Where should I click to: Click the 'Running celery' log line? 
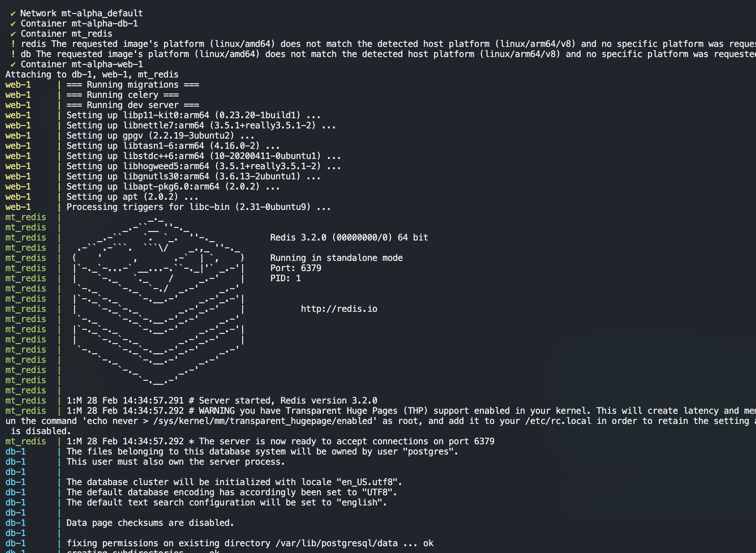coord(122,95)
